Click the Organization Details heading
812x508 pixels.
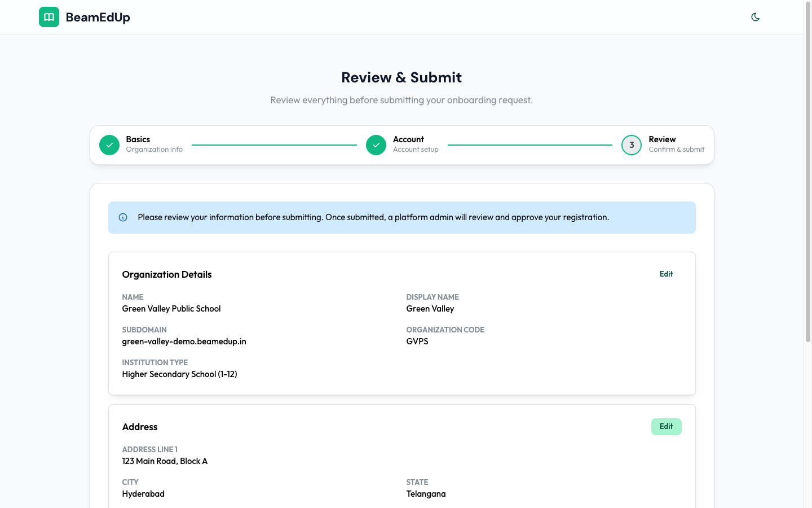pyautogui.click(x=167, y=274)
